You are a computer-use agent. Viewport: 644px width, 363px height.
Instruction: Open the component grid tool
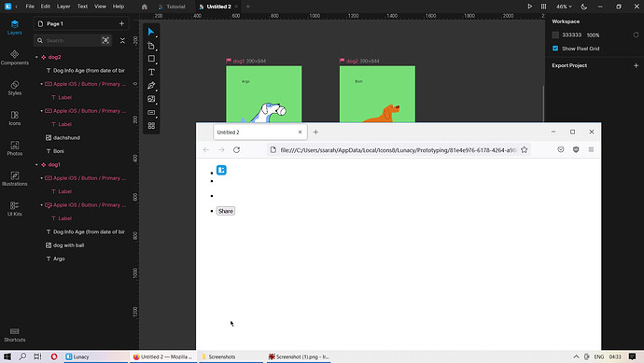coord(151,126)
